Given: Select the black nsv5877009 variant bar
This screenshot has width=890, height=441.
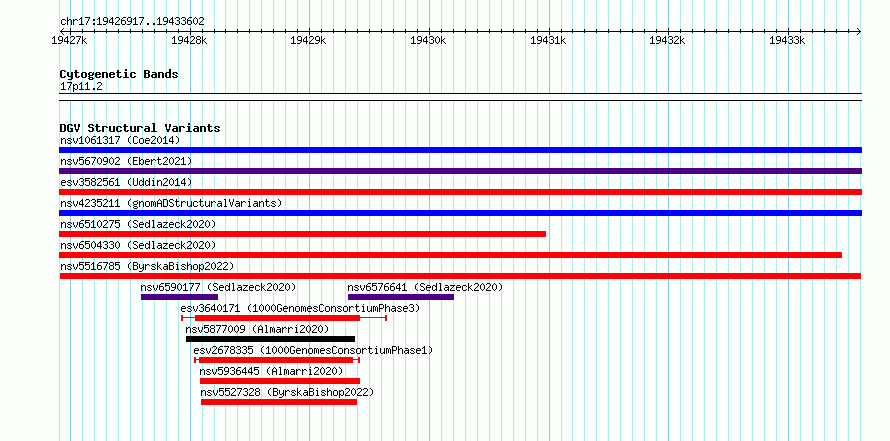Looking at the screenshot, I should 270,339.
